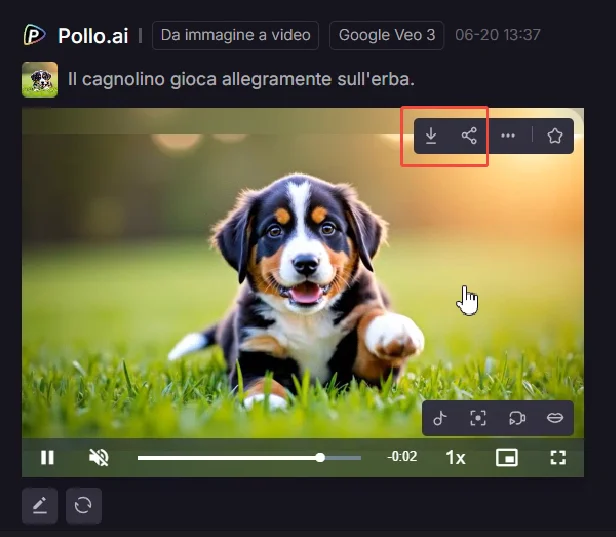Click the remaining time '-0:02'
The height and width of the screenshot is (537, 616).
[x=402, y=456]
